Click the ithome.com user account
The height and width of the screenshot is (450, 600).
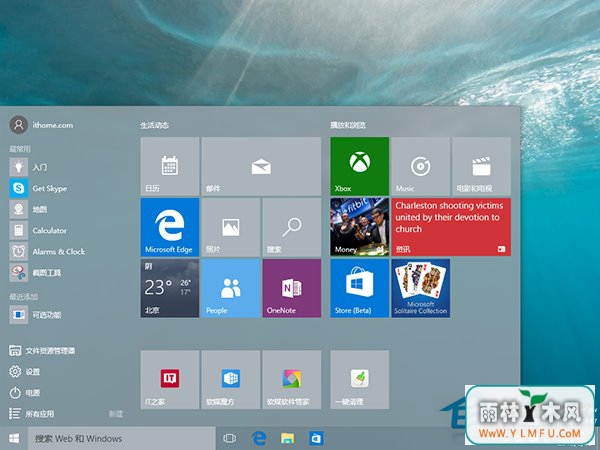pos(41,125)
